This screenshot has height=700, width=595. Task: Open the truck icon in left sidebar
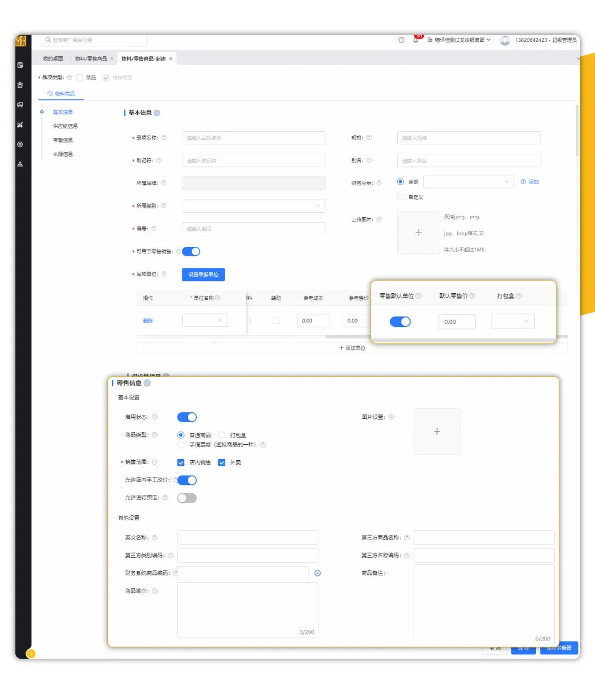click(x=20, y=105)
